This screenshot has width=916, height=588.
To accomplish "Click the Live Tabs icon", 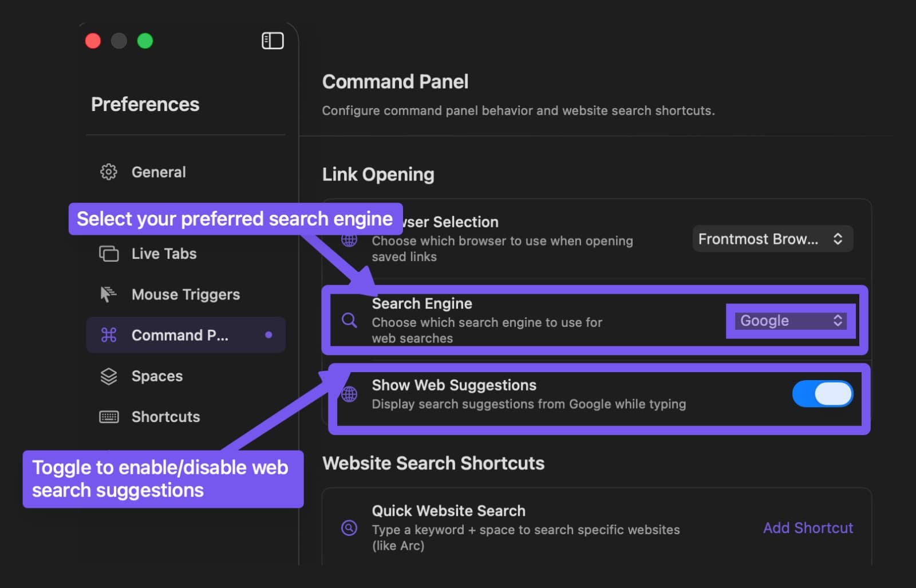I will [x=109, y=254].
